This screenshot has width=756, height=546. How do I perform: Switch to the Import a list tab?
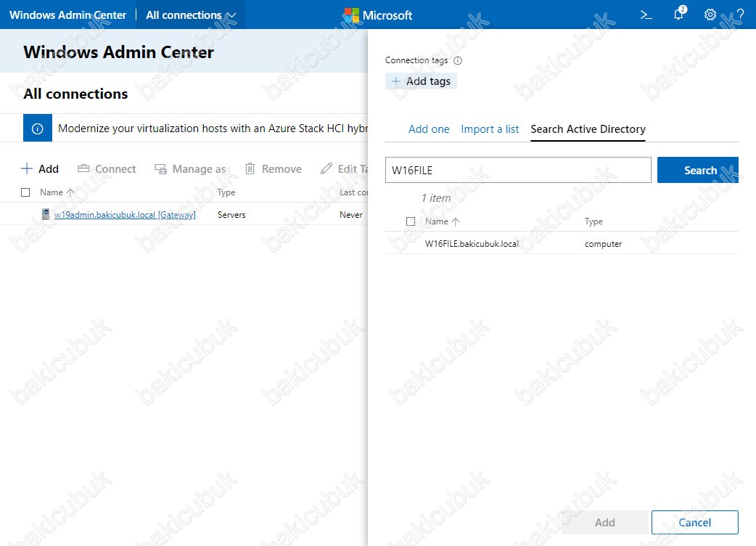[490, 129]
